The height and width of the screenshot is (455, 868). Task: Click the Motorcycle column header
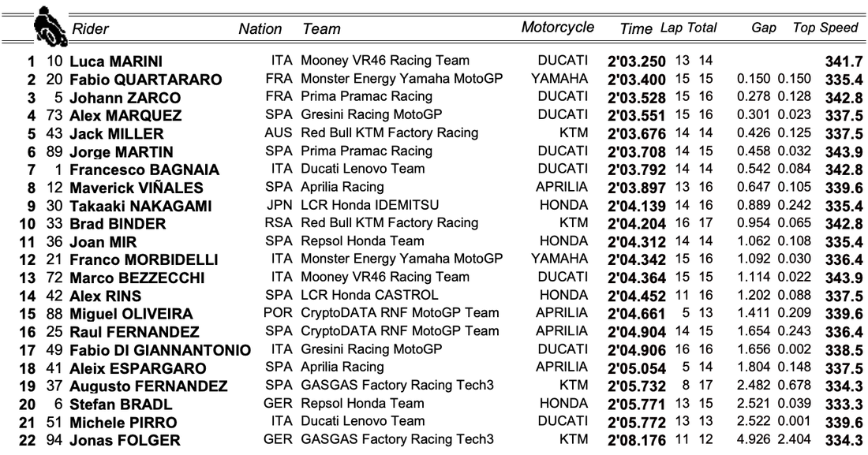pyautogui.click(x=557, y=28)
